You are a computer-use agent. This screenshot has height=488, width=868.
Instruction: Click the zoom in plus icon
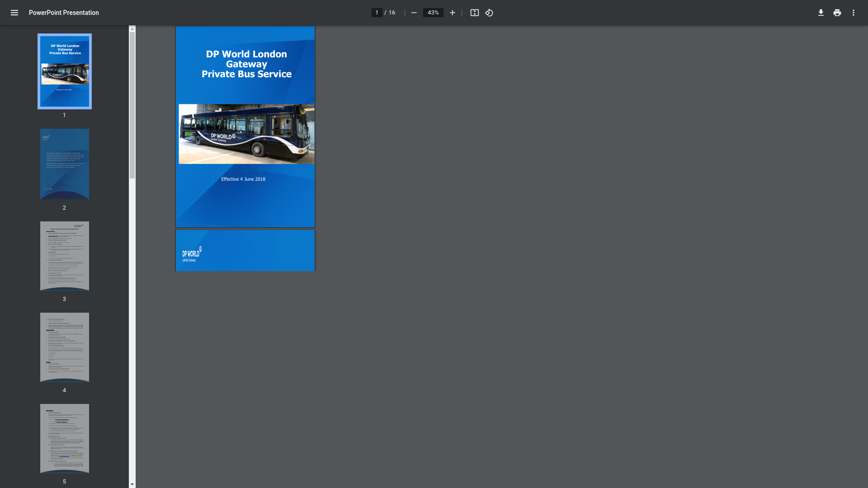452,13
